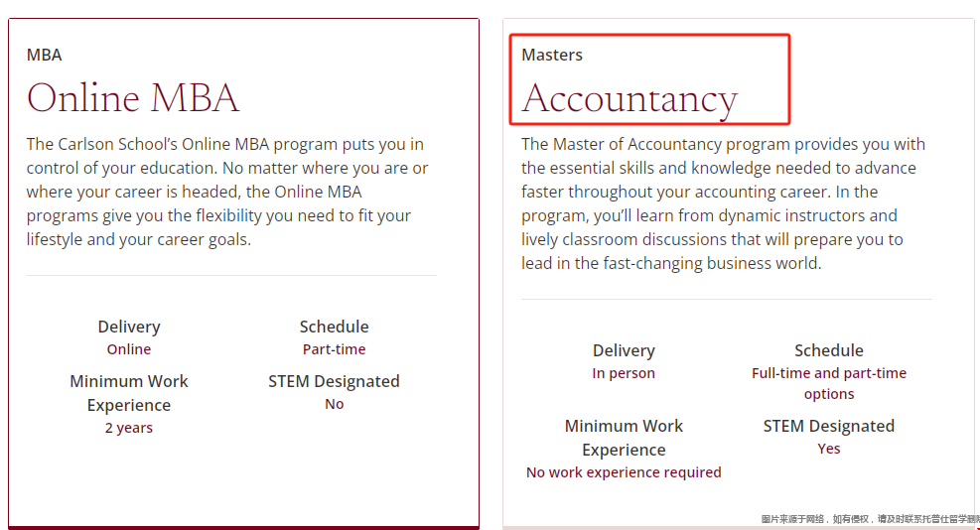Click the Masters category label
Screen dimensions: 980x530
[552, 55]
